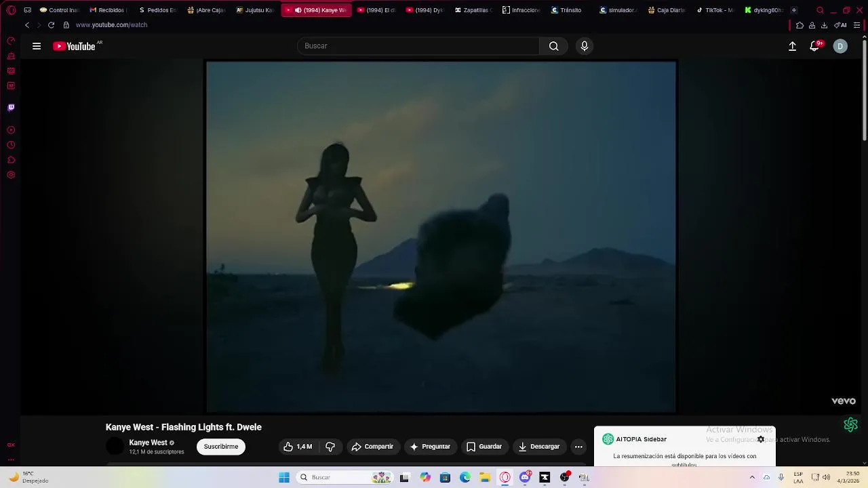Save video with Guardar button
The width and height of the screenshot is (868, 488).
[x=484, y=447]
